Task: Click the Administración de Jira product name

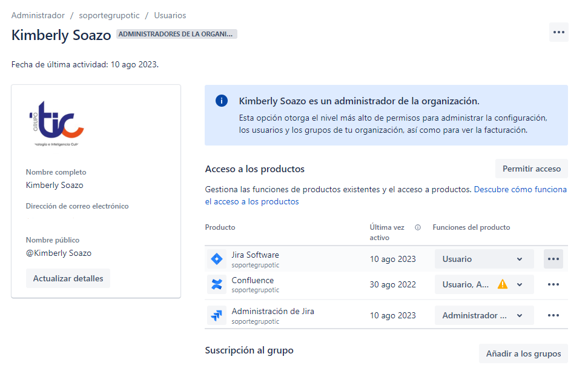Action: pyautogui.click(x=273, y=311)
